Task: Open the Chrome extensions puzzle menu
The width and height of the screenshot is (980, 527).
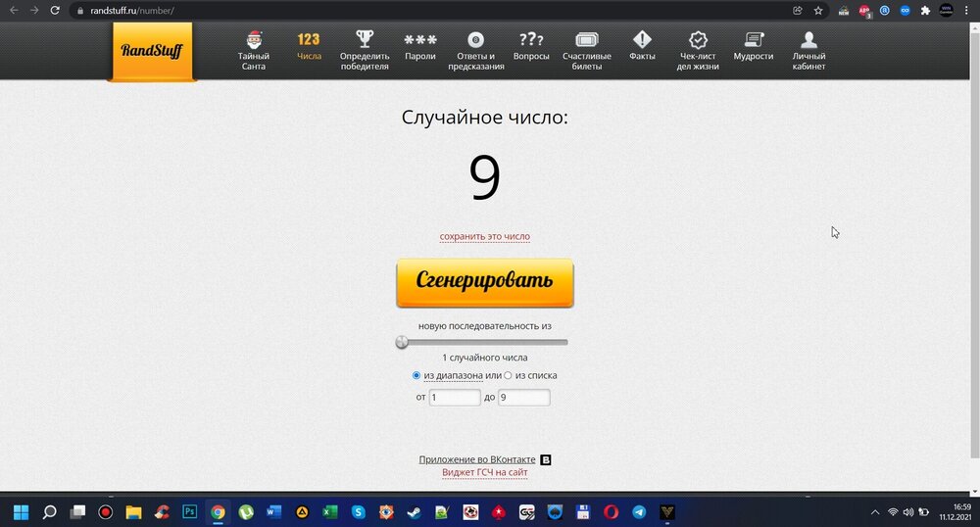Action: (x=924, y=11)
